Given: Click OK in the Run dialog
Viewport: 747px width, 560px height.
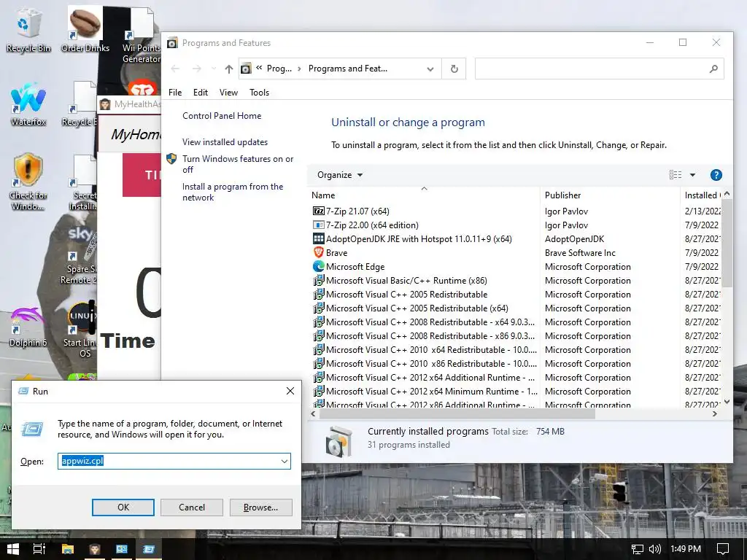Looking at the screenshot, I should pyautogui.click(x=123, y=507).
